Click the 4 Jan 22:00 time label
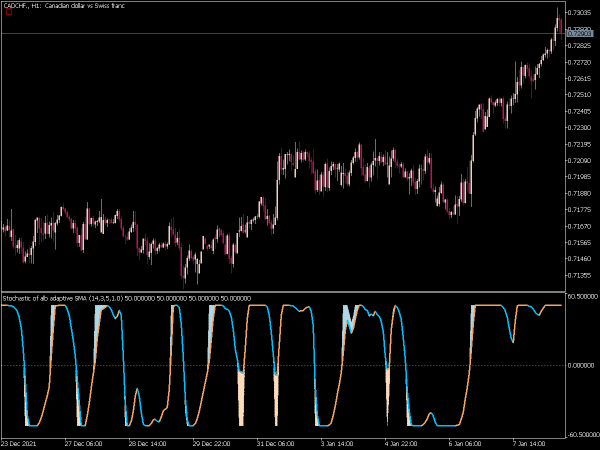 coord(401,444)
